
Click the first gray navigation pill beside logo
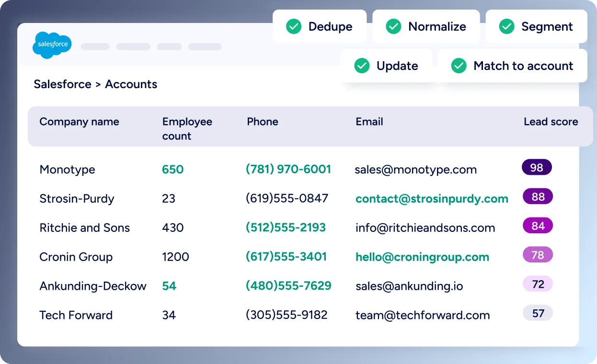point(95,46)
